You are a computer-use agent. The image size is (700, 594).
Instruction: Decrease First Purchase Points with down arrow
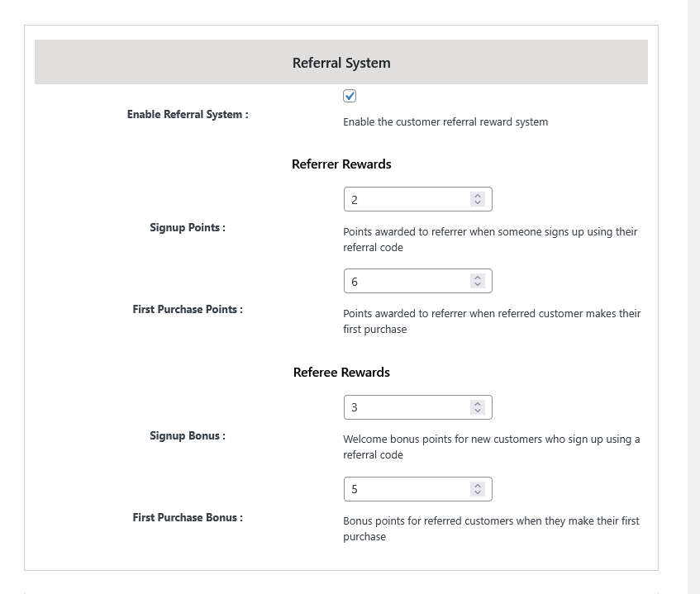477,284
